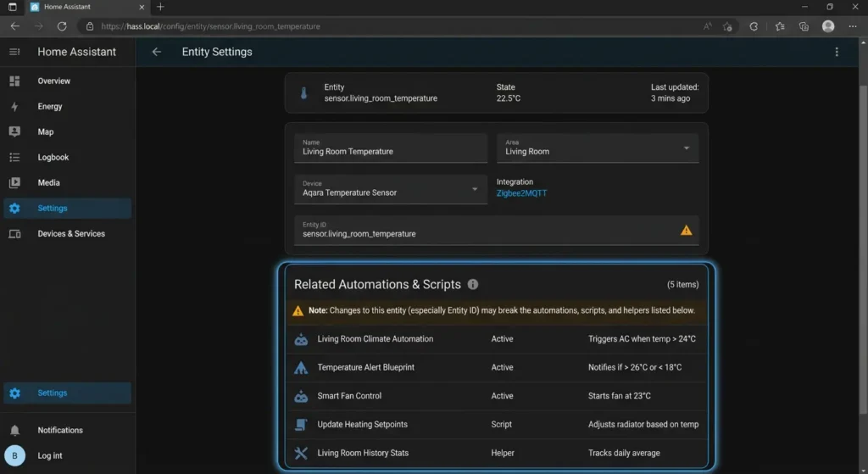Click the Overview dashboard icon
Image resolution: width=868 pixels, height=474 pixels.
click(14, 81)
